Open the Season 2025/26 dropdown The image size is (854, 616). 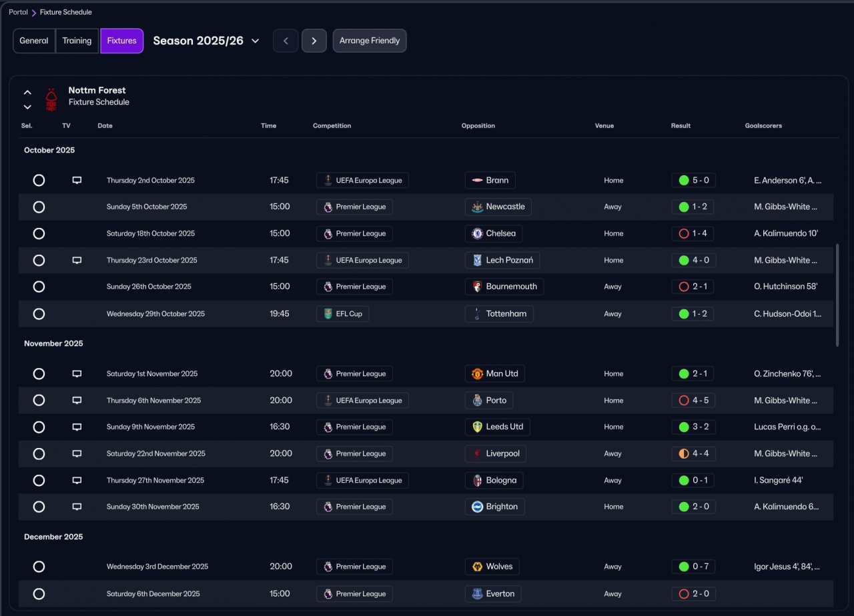click(x=206, y=41)
